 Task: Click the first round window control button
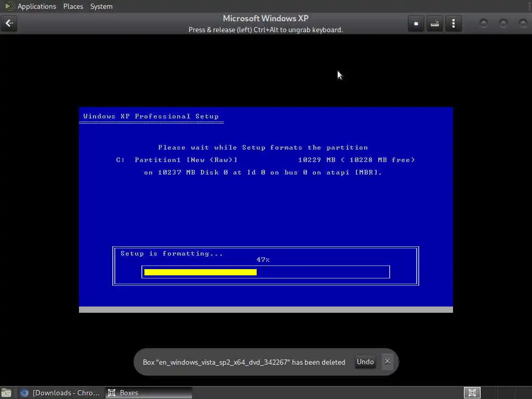484,23
